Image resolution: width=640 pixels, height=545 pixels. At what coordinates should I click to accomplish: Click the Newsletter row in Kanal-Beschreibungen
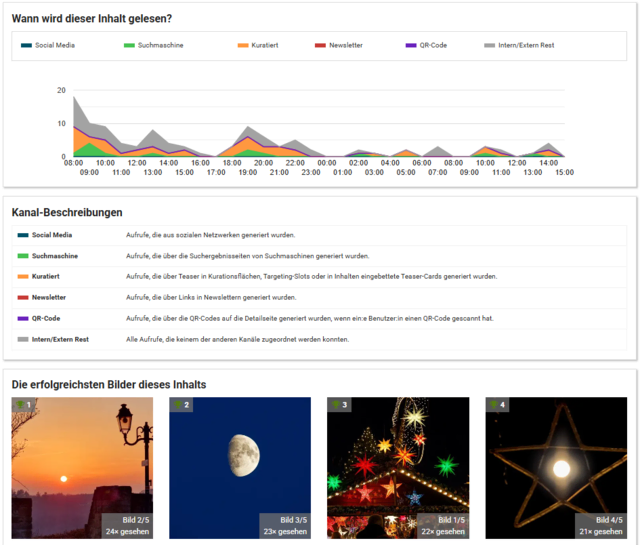click(320, 297)
